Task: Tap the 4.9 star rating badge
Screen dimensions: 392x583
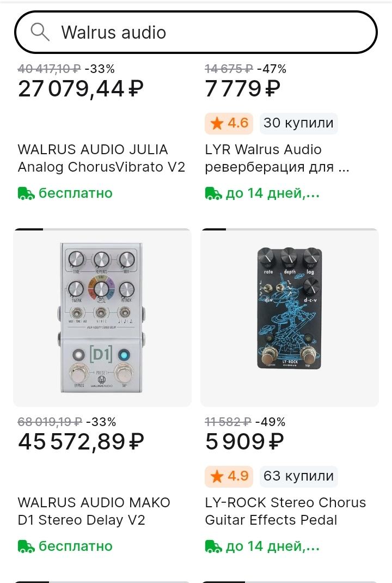Action: (230, 476)
